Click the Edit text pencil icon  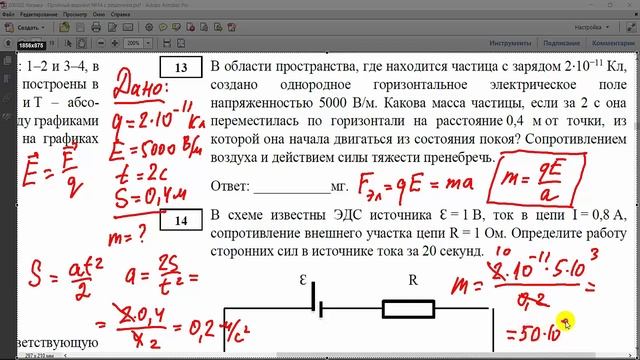click(112, 27)
